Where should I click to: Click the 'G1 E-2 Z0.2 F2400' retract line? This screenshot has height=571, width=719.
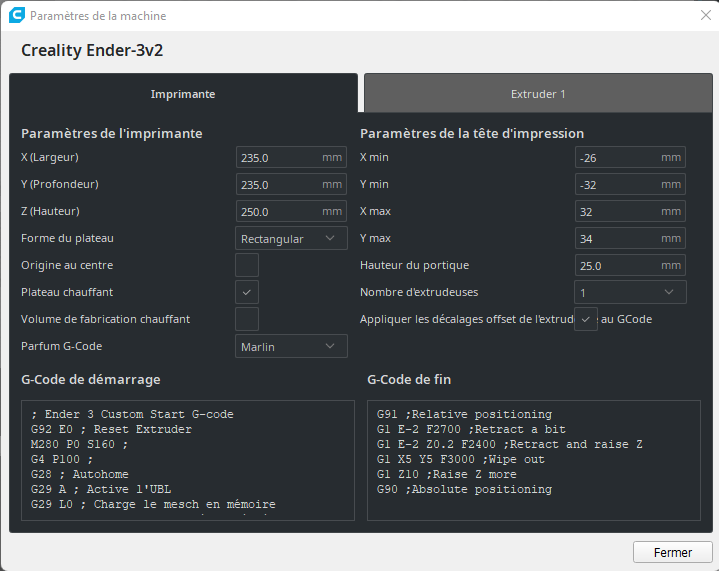510,444
